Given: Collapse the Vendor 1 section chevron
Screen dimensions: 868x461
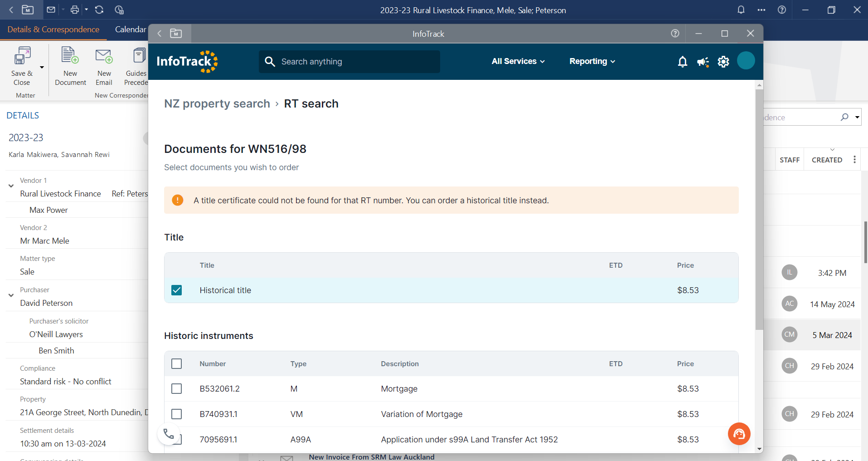Looking at the screenshot, I should click(x=10, y=185).
